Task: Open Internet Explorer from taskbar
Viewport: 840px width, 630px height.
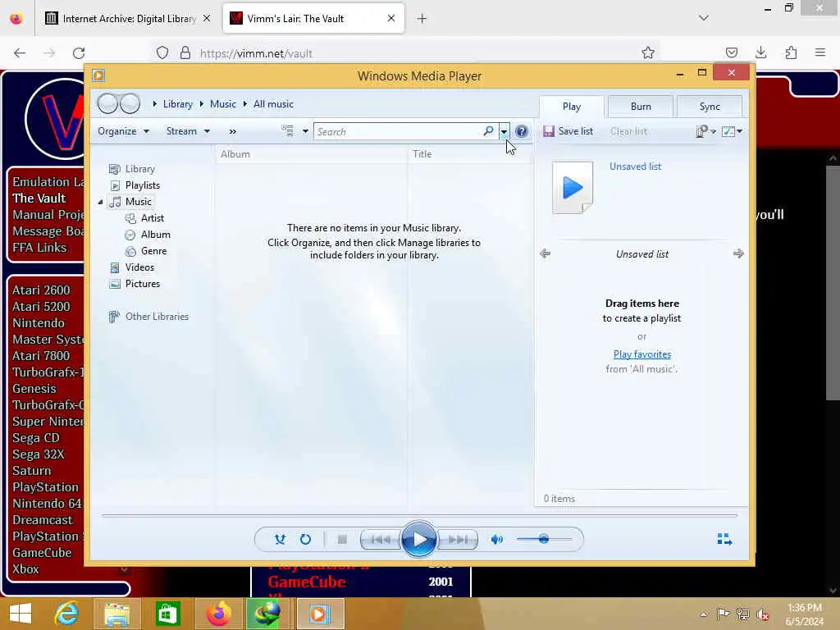Action: [66, 614]
